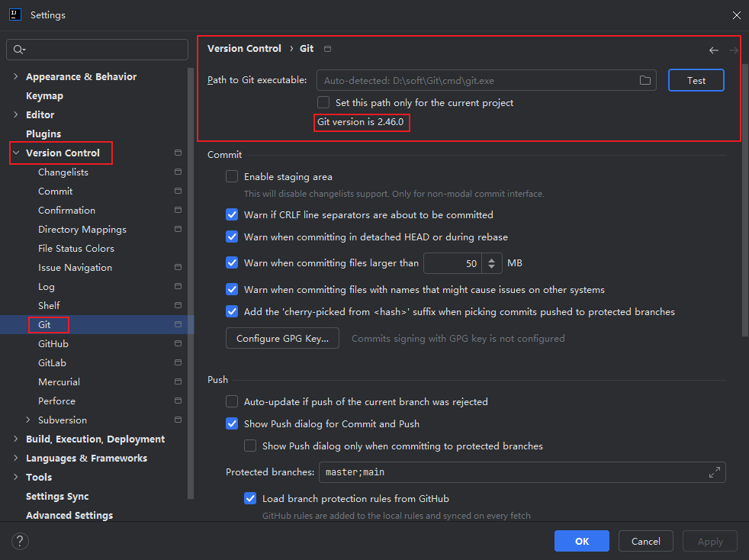Click the project icon on Perforce row
Viewport: 749px width, 560px height.
pos(178,401)
